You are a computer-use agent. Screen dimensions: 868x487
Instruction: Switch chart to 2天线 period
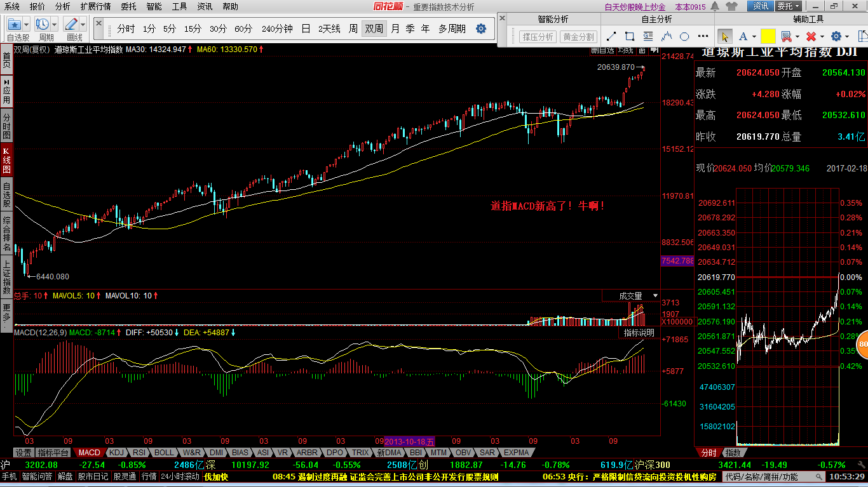[329, 29]
